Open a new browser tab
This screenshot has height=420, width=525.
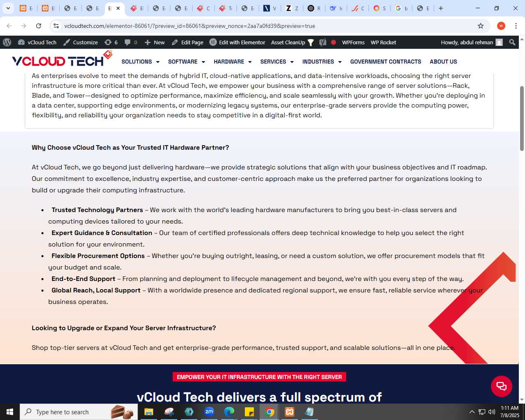pyautogui.click(x=441, y=8)
